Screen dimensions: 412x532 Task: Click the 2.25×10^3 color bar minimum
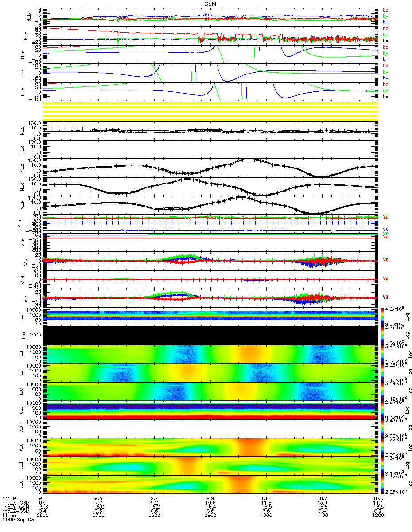[x=396, y=492]
